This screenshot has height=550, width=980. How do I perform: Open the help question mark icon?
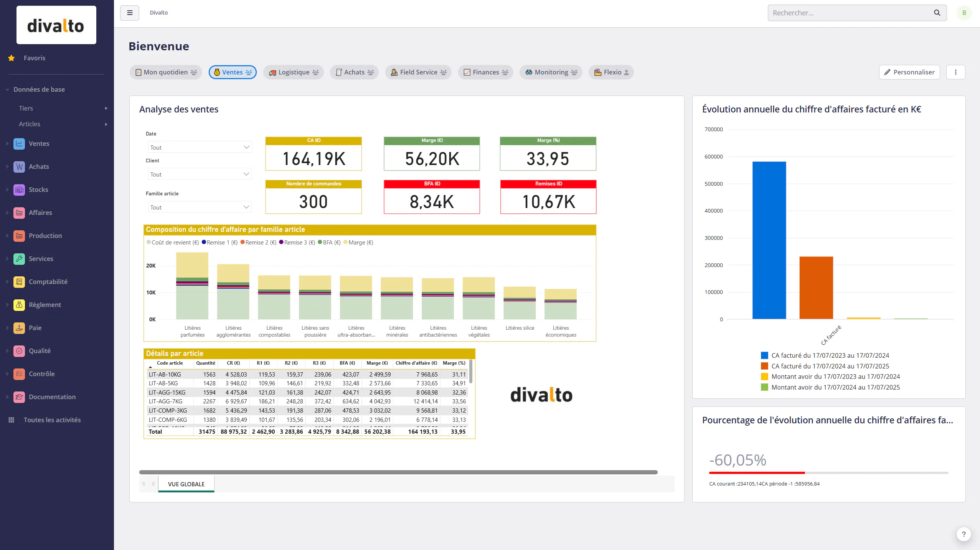964,534
